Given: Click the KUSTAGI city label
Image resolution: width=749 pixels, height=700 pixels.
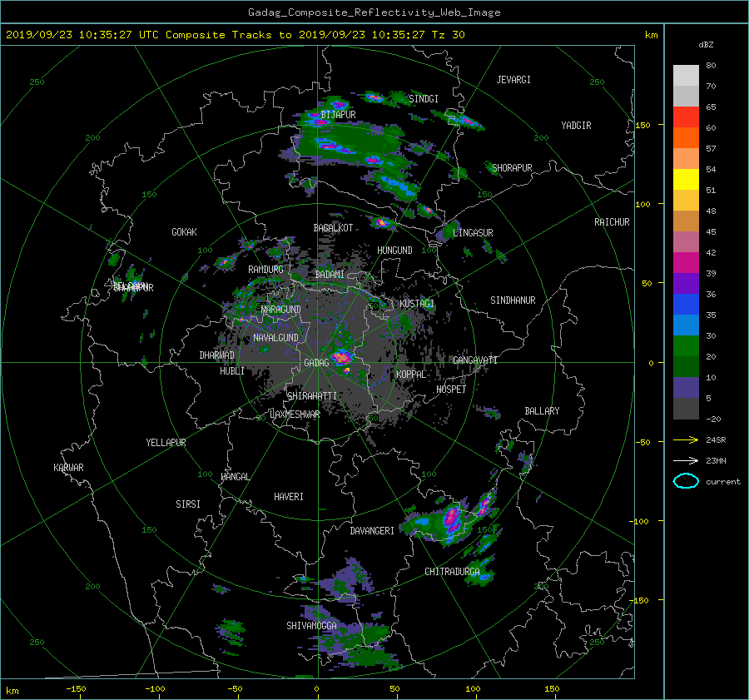Looking at the screenshot, I should [417, 304].
